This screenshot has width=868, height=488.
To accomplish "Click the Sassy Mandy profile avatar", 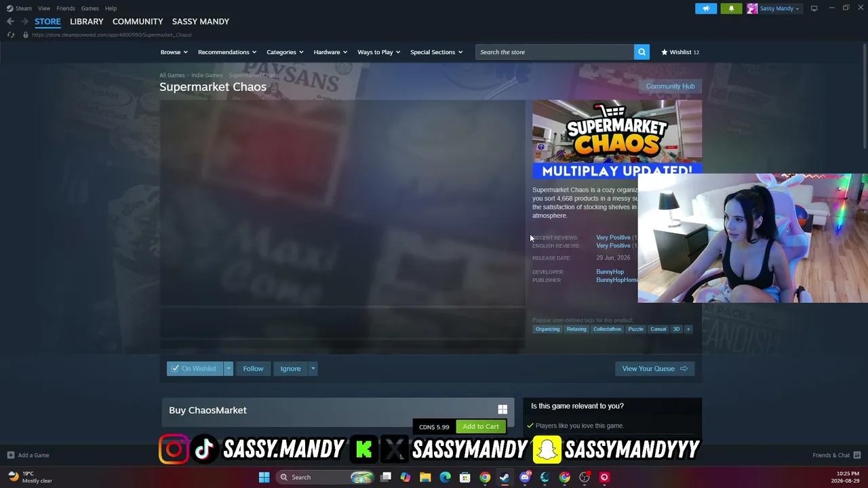I will click(752, 8).
